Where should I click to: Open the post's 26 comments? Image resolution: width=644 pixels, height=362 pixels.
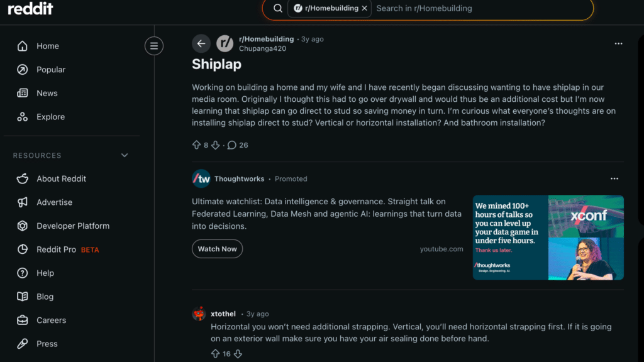tap(238, 145)
